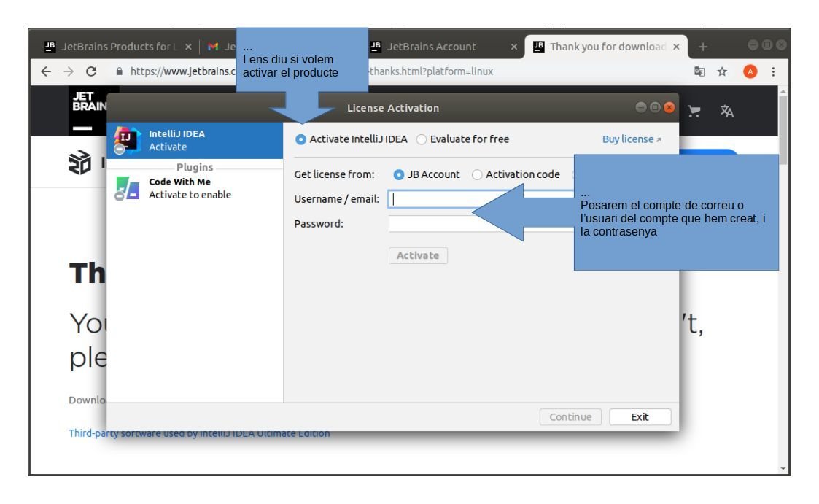Maximize the browser window
The width and height of the screenshot is (819, 504).
tap(766, 45)
